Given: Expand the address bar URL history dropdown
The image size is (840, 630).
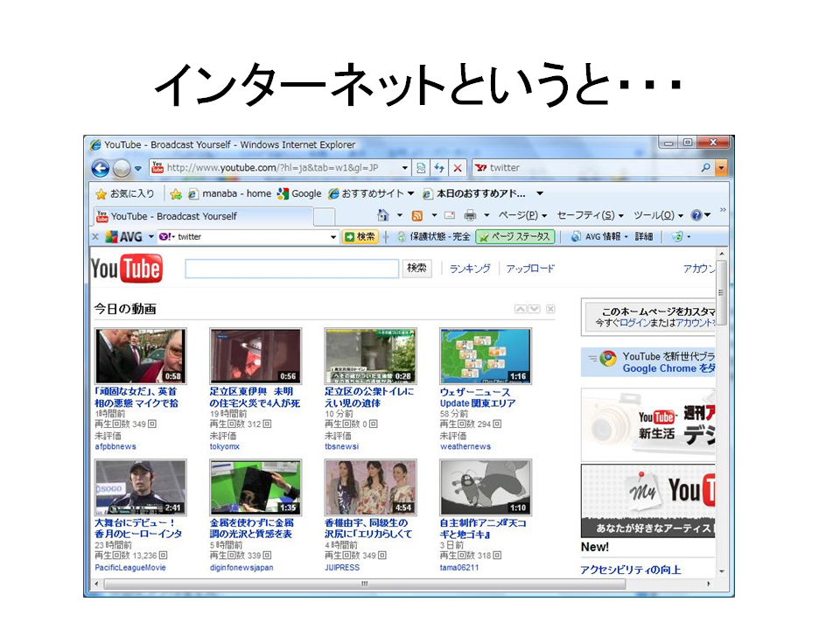Looking at the screenshot, I should point(405,168).
